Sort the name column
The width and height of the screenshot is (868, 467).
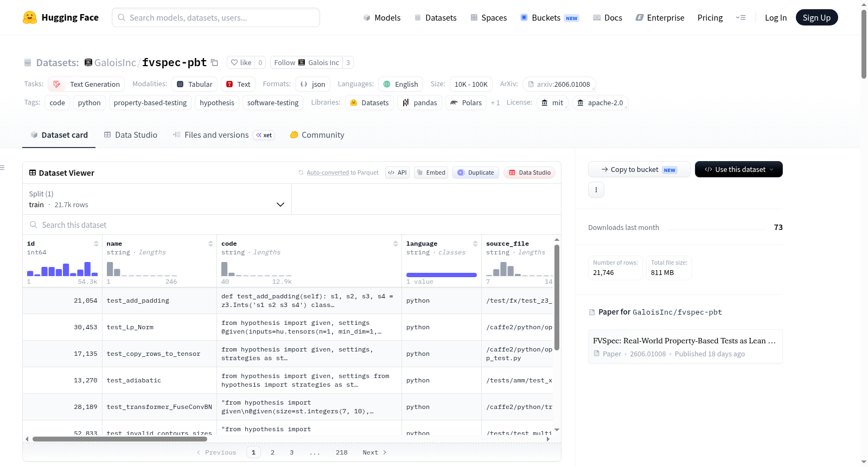click(210, 244)
